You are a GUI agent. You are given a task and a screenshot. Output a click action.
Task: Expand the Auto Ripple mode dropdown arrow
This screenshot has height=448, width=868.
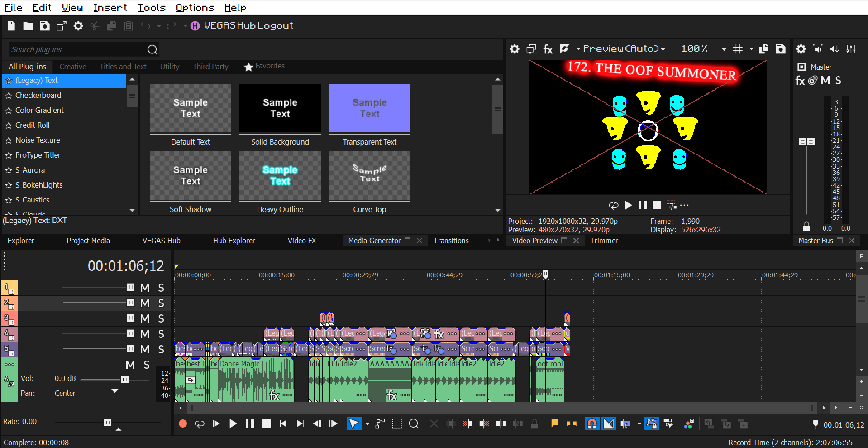click(639, 424)
